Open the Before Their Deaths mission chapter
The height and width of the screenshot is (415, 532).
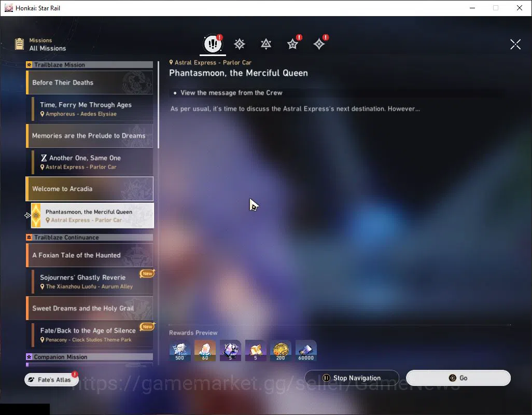pos(90,82)
